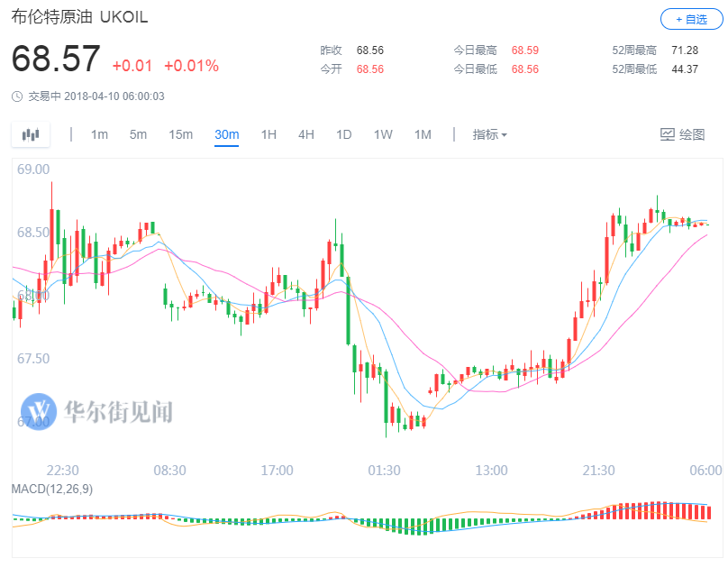Click the 布伦特原油 UKOIL title
Image resolution: width=728 pixels, height=568 pixels.
click(79, 18)
